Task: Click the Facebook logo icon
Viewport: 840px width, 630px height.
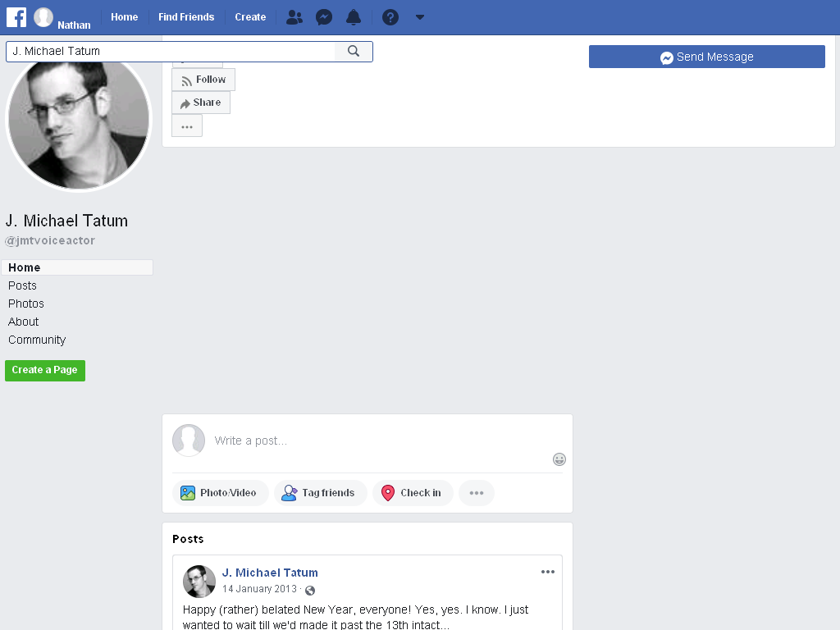Action: (x=16, y=17)
